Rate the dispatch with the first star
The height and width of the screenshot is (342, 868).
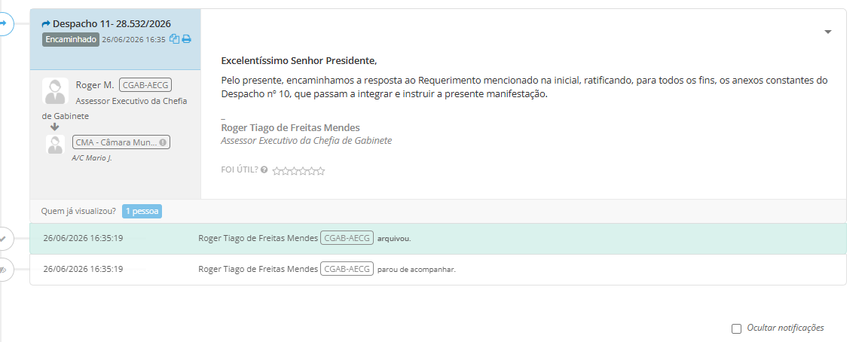click(x=277, y=171)
